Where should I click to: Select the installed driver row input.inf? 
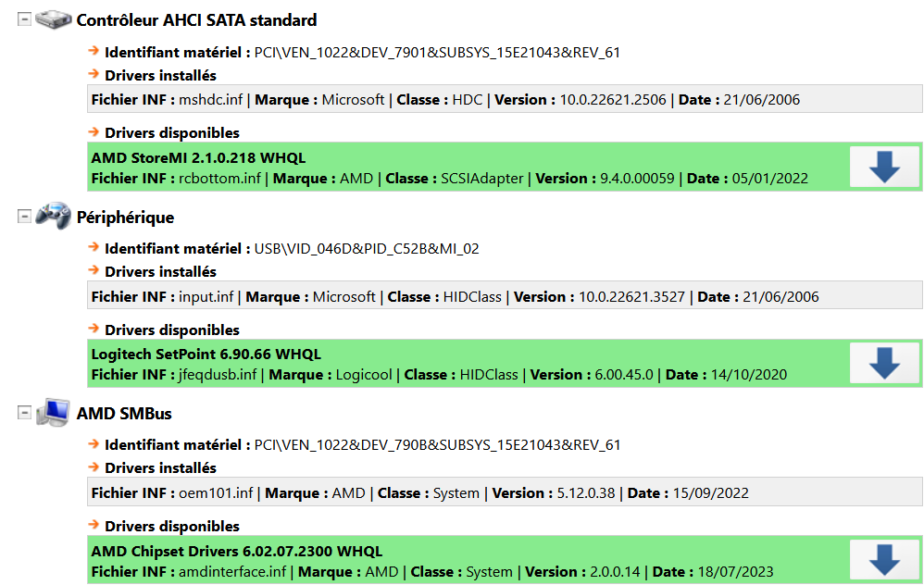(505, 296)
